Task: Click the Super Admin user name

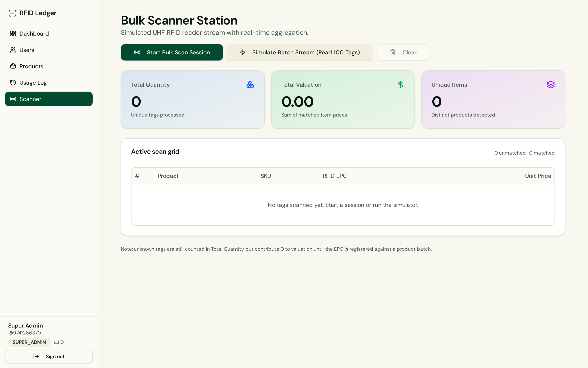Action: pos(26,326)
